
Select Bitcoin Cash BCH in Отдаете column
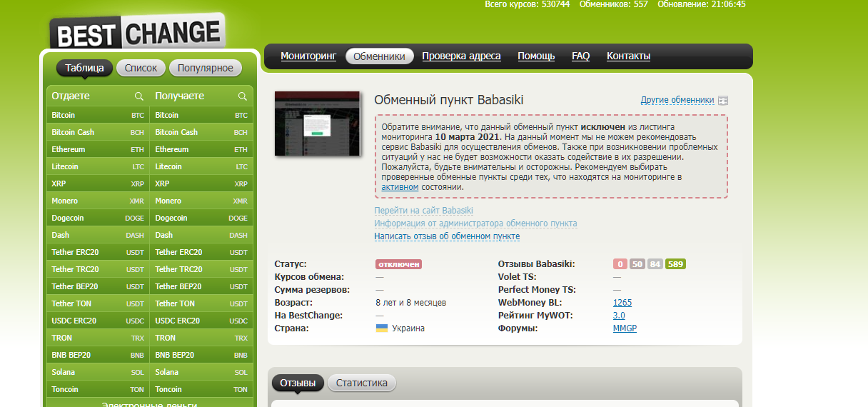pos(98,132)
